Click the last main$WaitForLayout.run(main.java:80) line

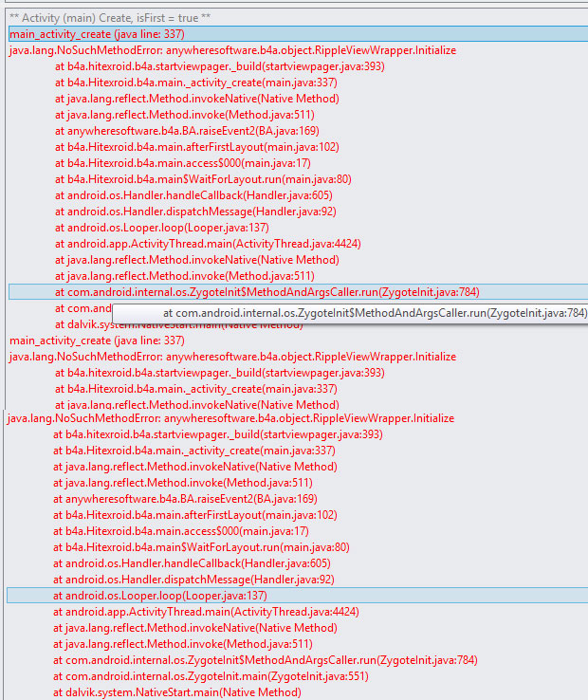[x=201, y=547]
